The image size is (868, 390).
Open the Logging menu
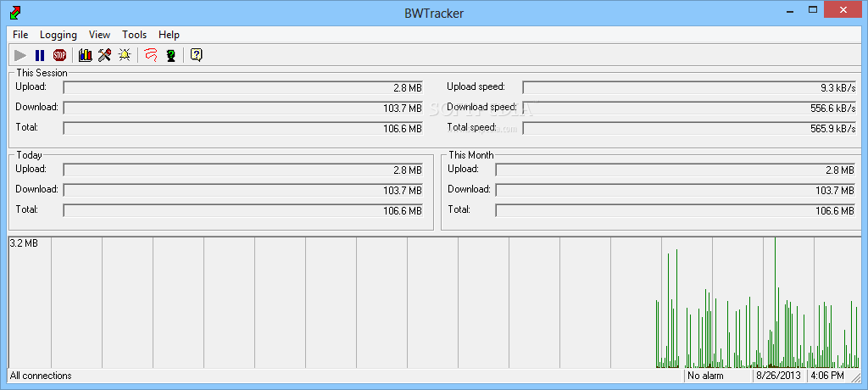58,35
